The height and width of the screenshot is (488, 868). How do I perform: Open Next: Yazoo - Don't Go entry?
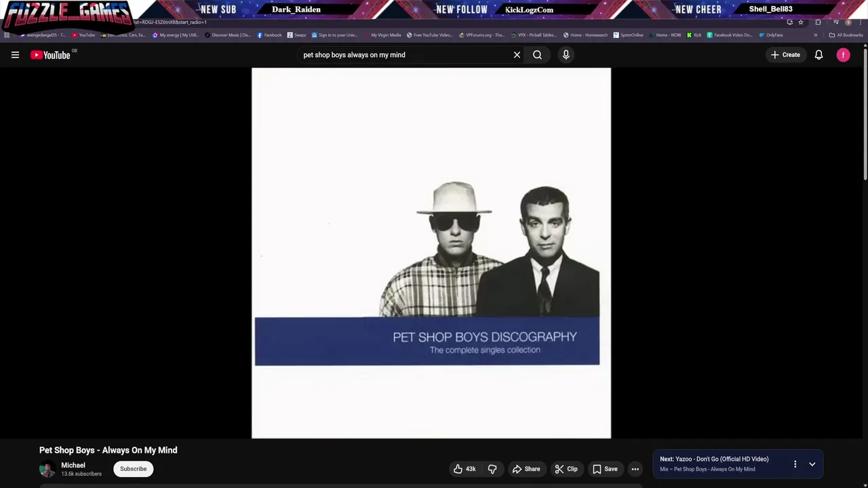tap(714, 459)
